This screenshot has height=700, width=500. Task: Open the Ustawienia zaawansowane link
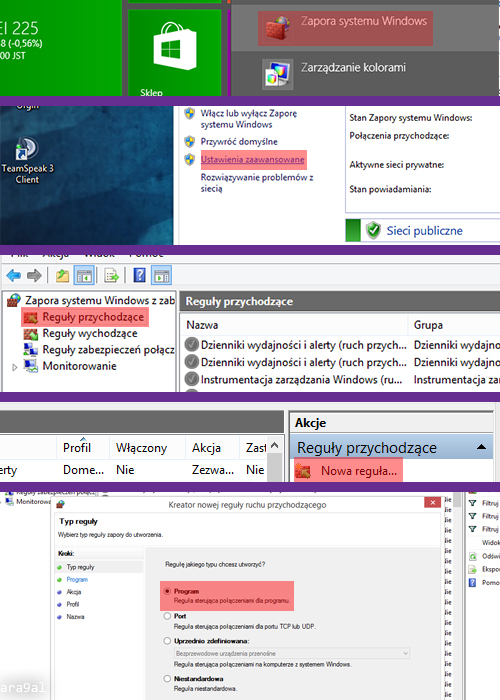coord(253,159)
